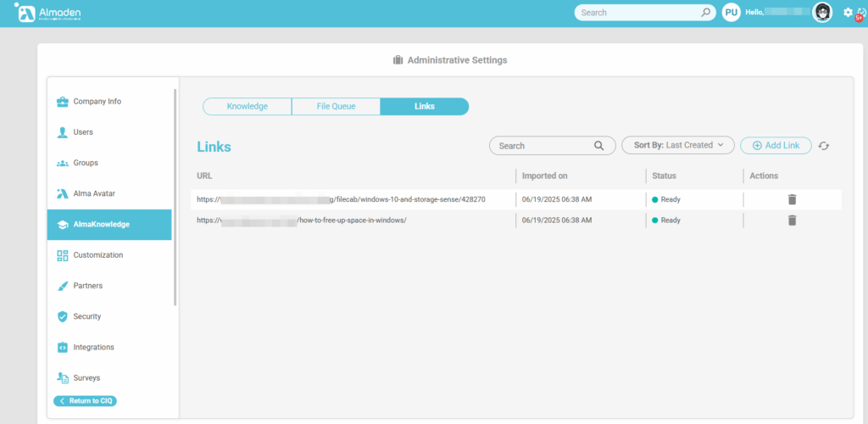The image size is (868, 424).
Task: Expand the Sort By: Last Created dropdown
Action: [677, 146]
